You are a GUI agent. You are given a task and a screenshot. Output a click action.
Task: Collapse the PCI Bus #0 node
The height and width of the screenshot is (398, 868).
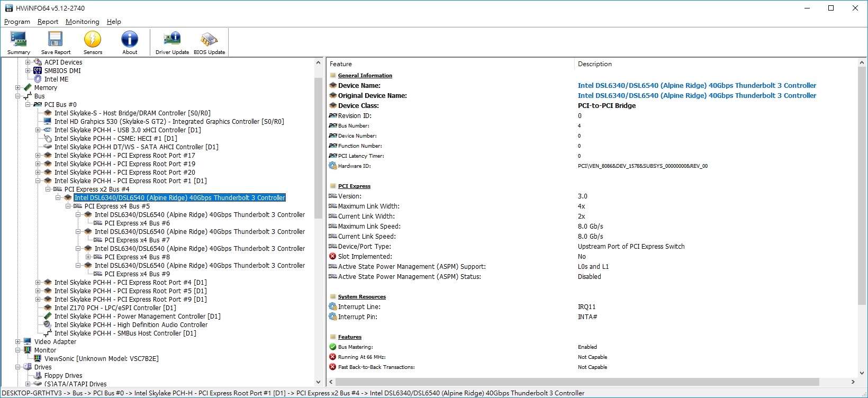tap(28, 104)
